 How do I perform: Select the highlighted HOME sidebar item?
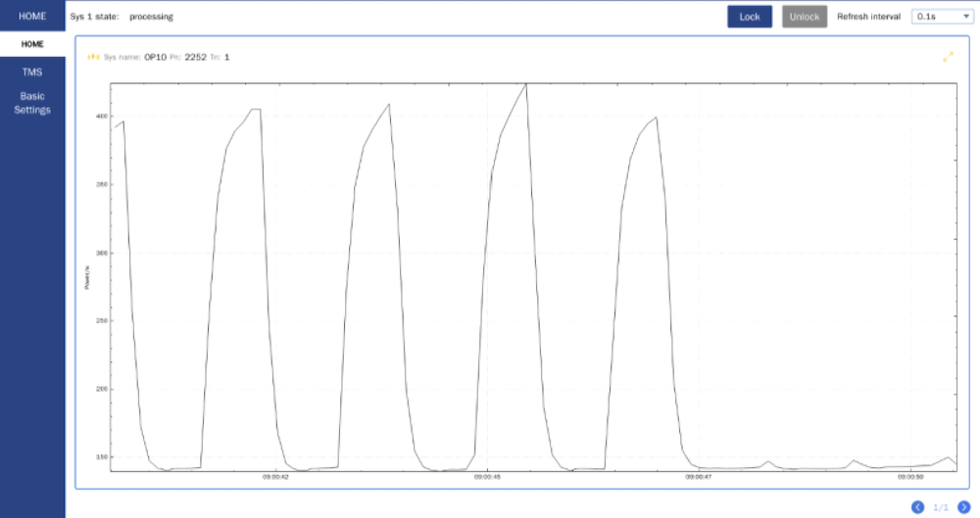pos(32,44)
